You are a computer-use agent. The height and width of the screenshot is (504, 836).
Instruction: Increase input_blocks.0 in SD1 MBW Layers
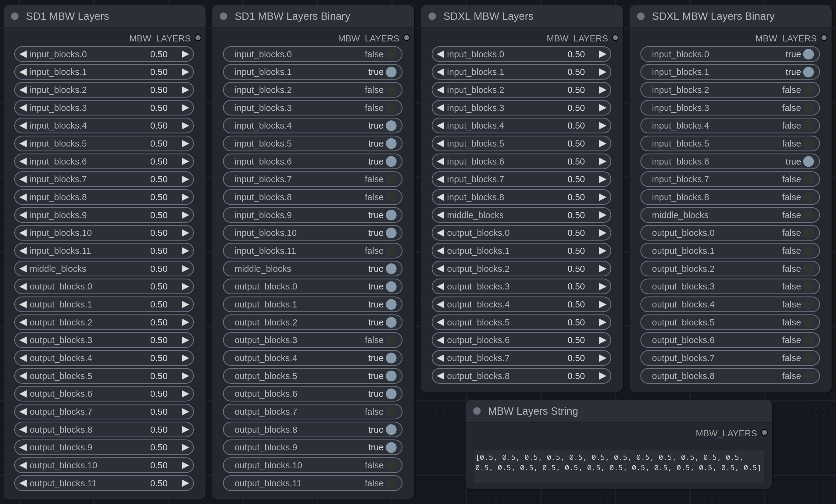pos(185,54)
